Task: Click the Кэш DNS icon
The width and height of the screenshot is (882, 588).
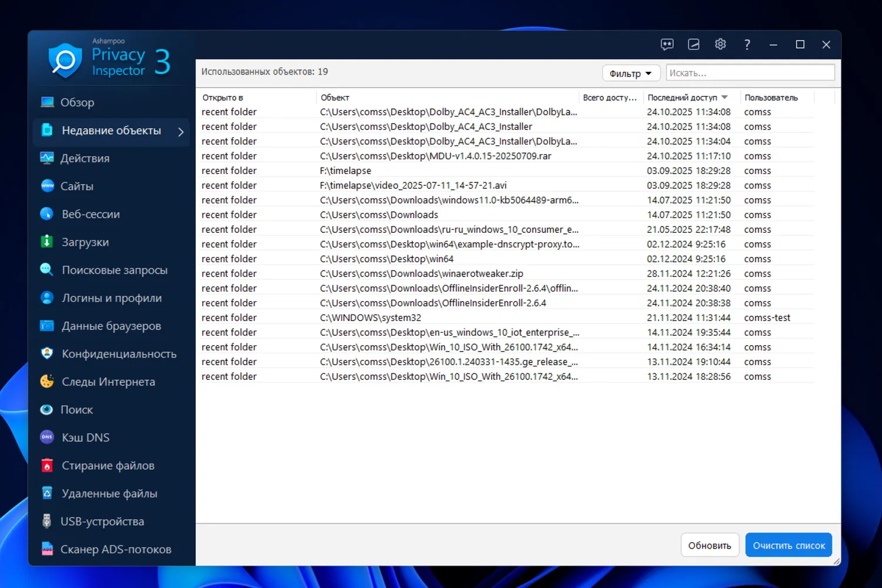Action: (x=47, y=437)
